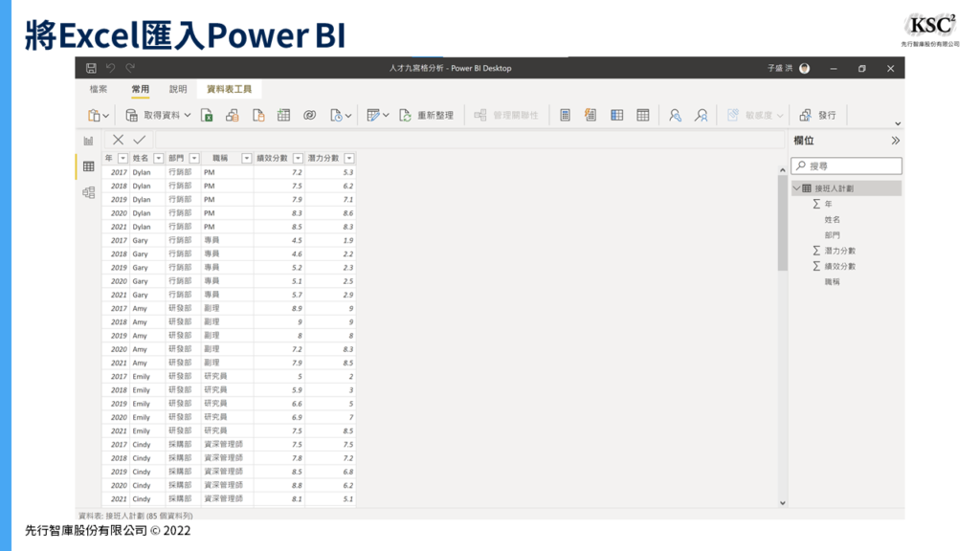Open the 部門 column filter dropdown

coord(194,158)
